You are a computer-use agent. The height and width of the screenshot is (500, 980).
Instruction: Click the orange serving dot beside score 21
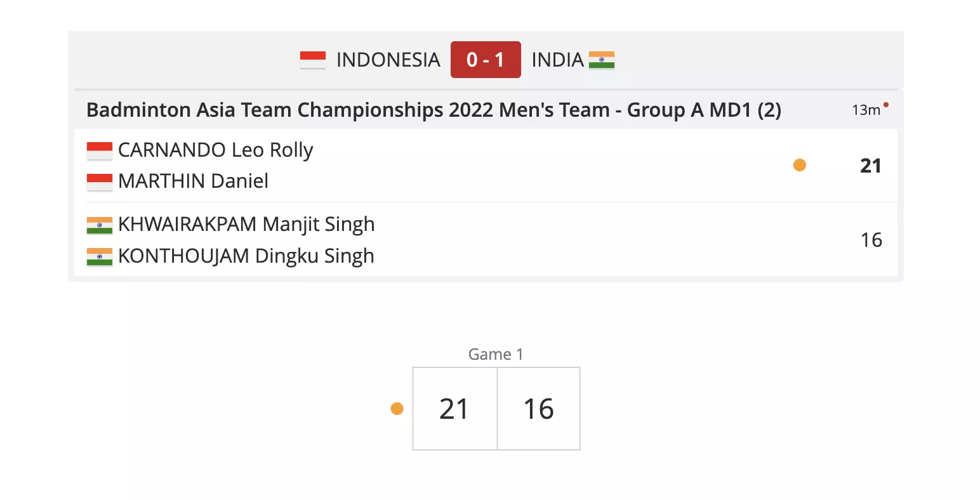800,166
